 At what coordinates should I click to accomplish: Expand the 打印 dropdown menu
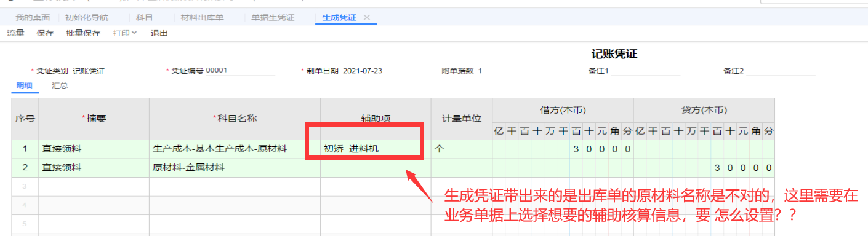[125, 33]
